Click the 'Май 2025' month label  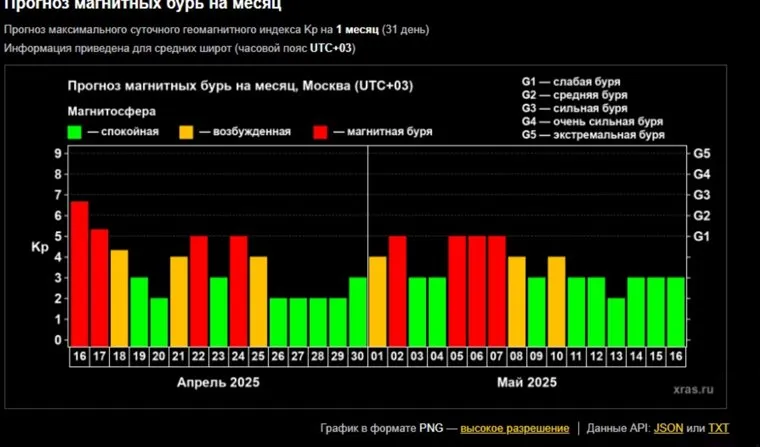pos(527,383)
